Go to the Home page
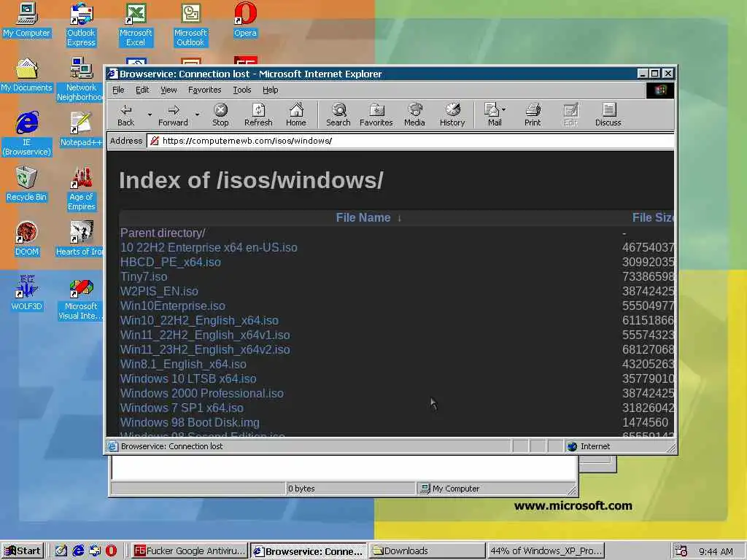The height and width of the screenshot is (560, 747). [296, 114]
